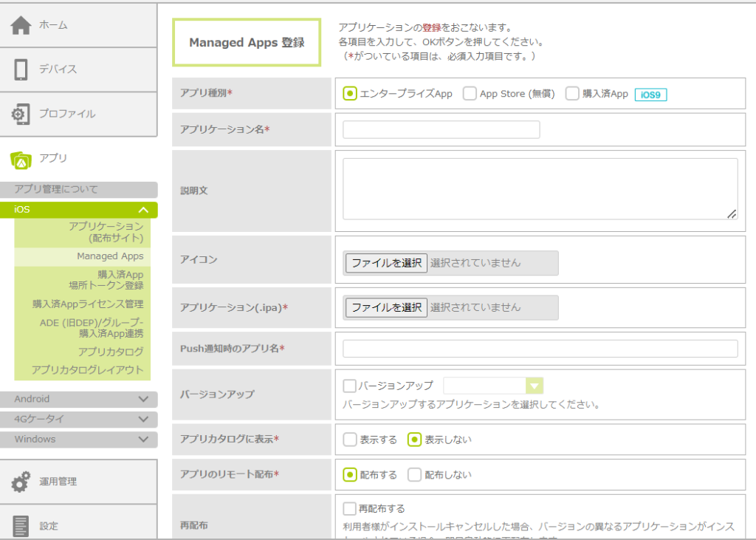The height and width of the screenshot is (540, 756).
Task: Click the green App icon
Action: (x=21, y=159)
